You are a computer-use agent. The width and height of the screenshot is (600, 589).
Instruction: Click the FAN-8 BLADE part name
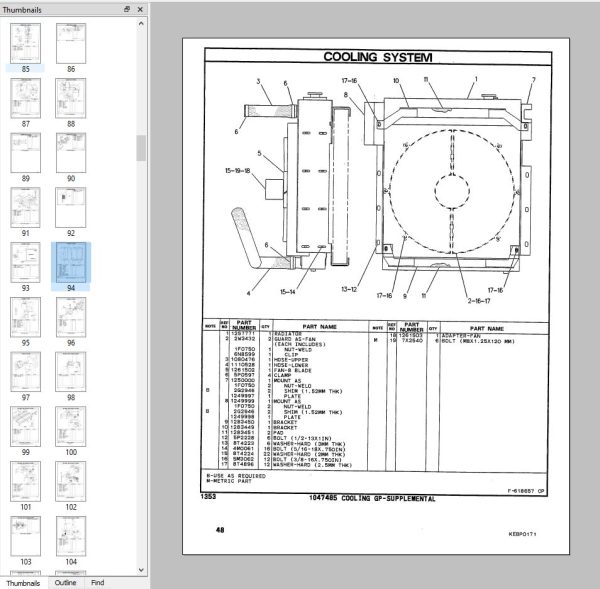click(292, 370)
